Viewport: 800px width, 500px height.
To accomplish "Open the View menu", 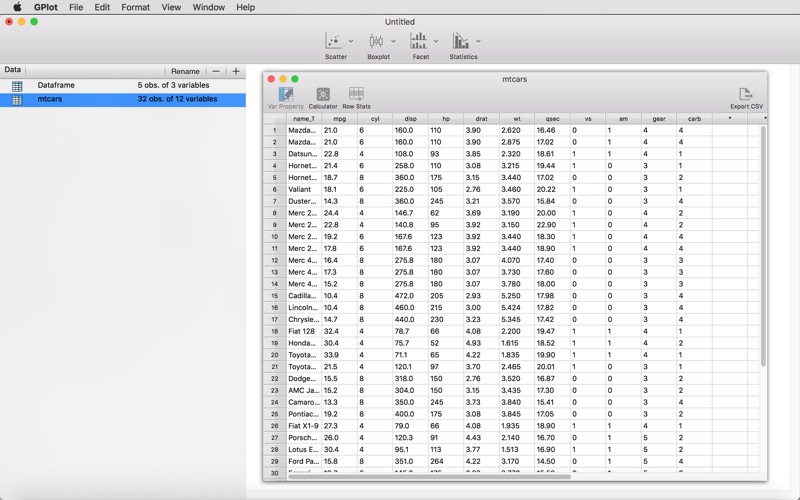I will pos(171,7).
